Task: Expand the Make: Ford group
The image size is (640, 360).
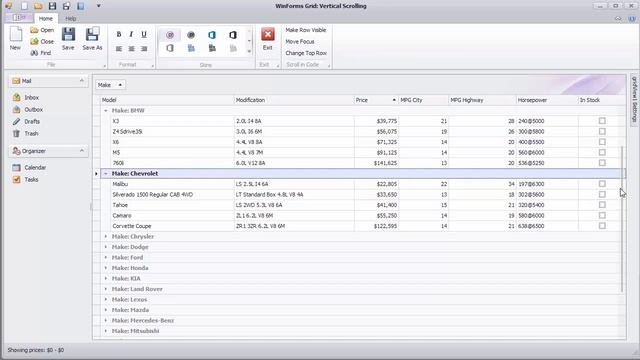Action: click(106, 258)
